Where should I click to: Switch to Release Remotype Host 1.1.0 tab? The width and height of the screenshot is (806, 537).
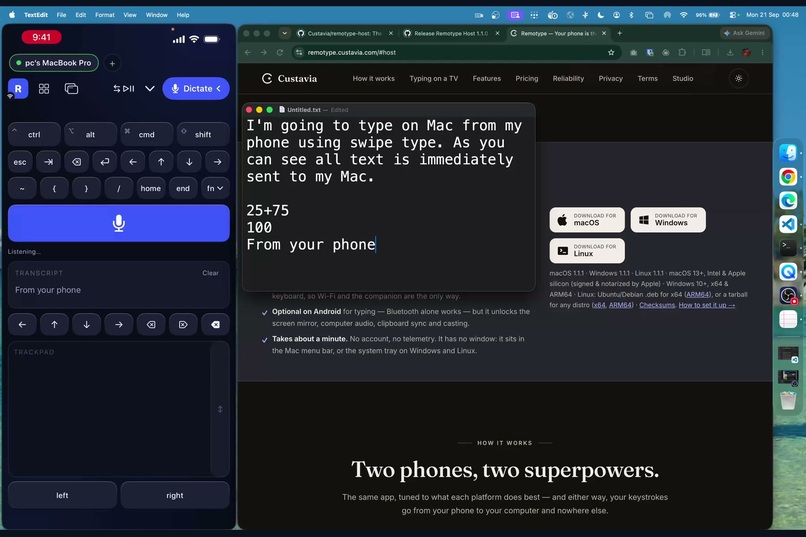(451, 33)
